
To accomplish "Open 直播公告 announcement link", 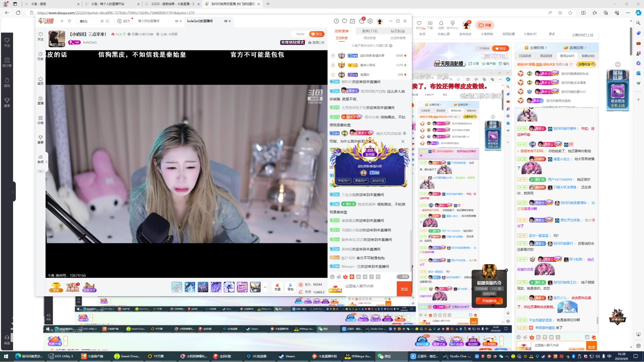I will click(316, 43).
